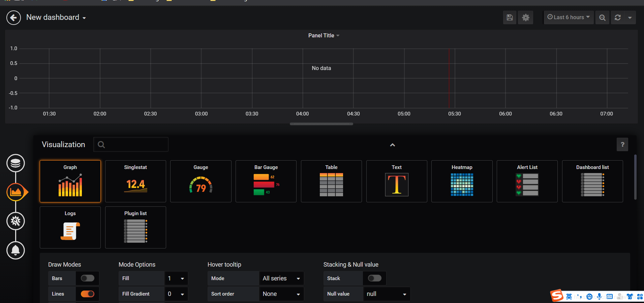Select the Bar Gauge visualization

[266, 181]
